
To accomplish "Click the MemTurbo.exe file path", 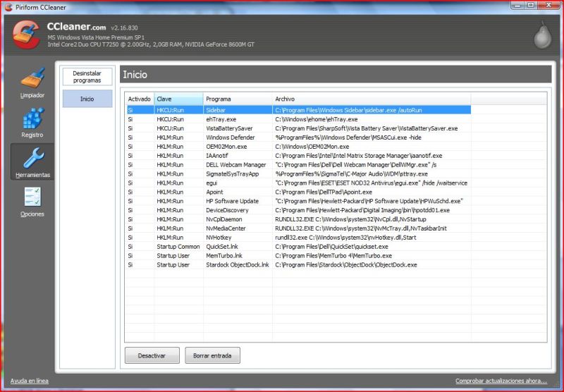I will 333,256.
